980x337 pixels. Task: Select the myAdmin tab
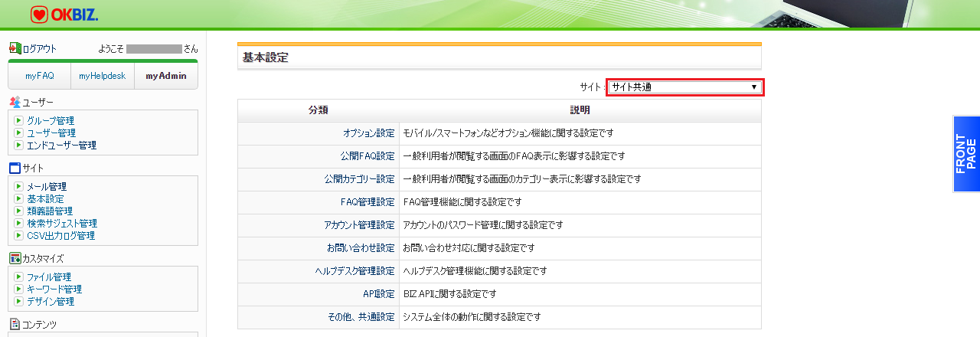click(166, 76)
